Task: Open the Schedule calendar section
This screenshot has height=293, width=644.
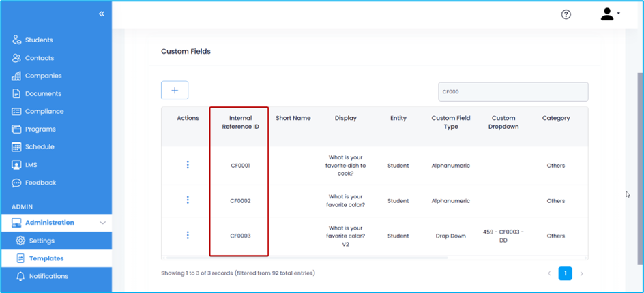Action: coord(40,146)
